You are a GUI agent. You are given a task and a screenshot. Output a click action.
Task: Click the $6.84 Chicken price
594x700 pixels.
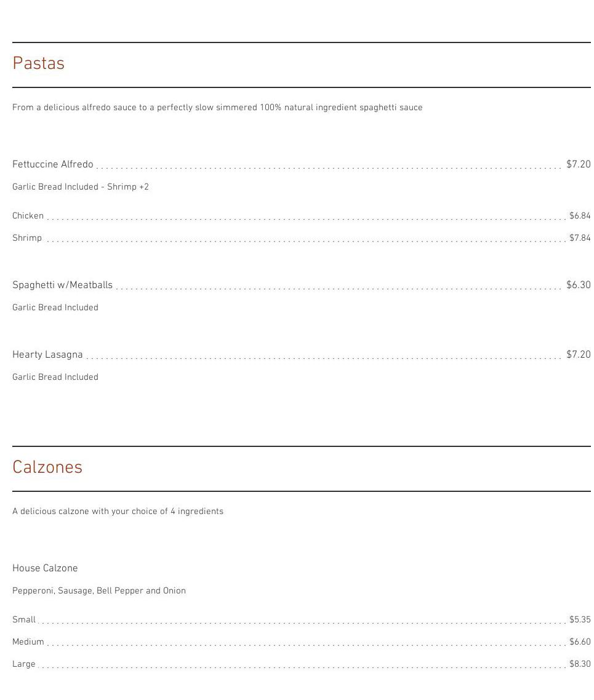coord(579,216)
